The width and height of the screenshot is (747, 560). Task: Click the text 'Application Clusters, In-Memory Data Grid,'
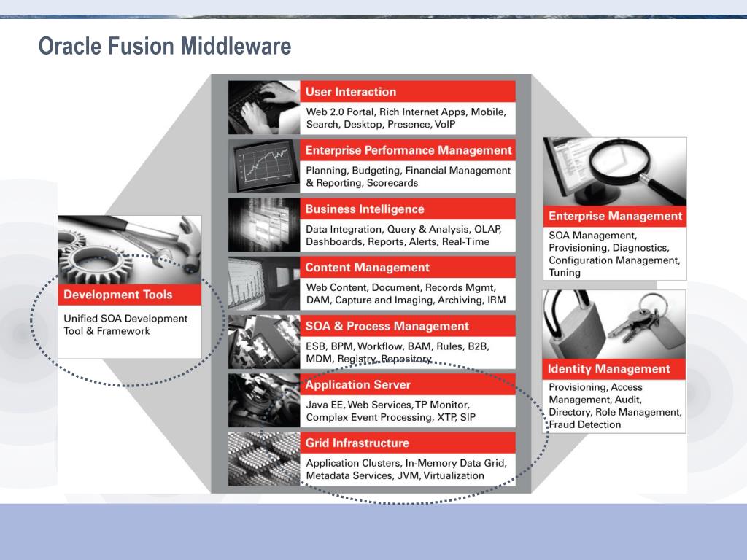(406, 463)
